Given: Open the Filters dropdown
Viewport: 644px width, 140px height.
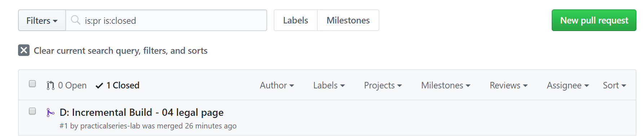Looking at the screenshot, I should [42, 21].
